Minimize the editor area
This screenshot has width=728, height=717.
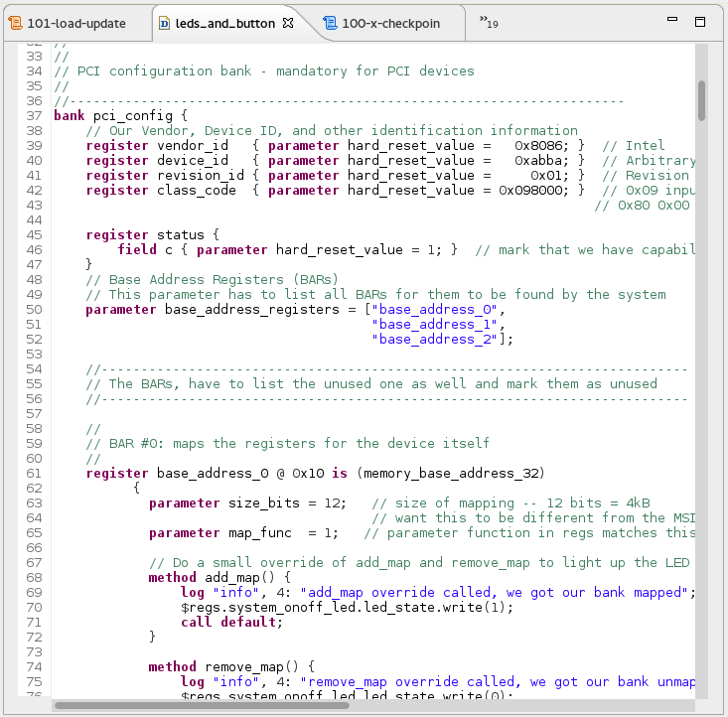pyautogui.click(x=672, y=22)
